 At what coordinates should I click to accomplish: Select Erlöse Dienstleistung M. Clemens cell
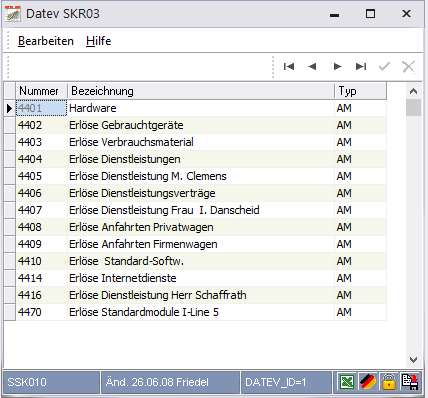tap(201, 176)
